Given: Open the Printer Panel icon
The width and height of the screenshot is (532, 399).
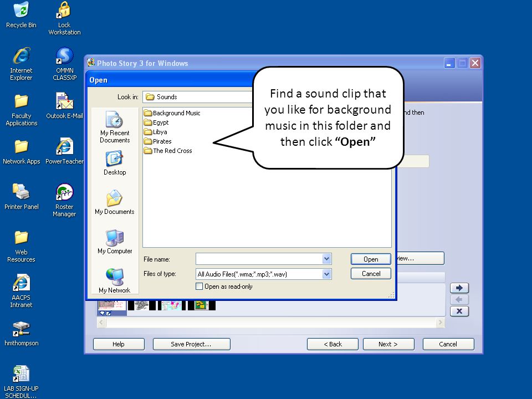Looking at the screenshot, I should [22, 197].
